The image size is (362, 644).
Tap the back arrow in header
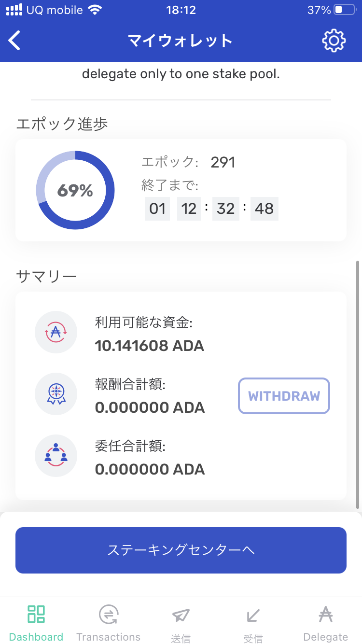[15, 41]
